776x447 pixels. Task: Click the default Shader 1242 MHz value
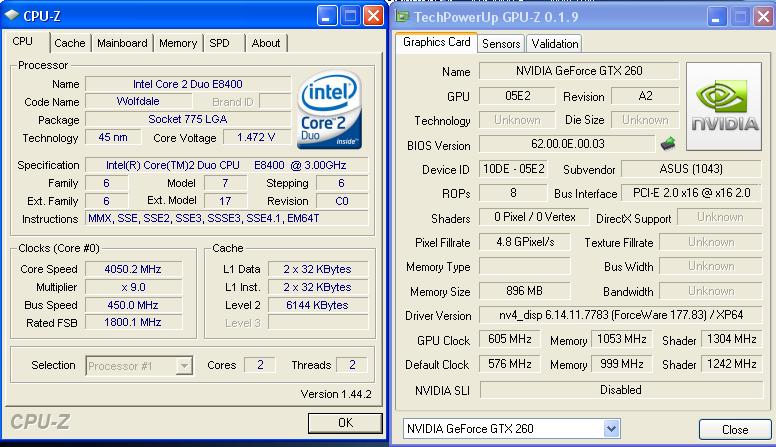pos(731,364)
